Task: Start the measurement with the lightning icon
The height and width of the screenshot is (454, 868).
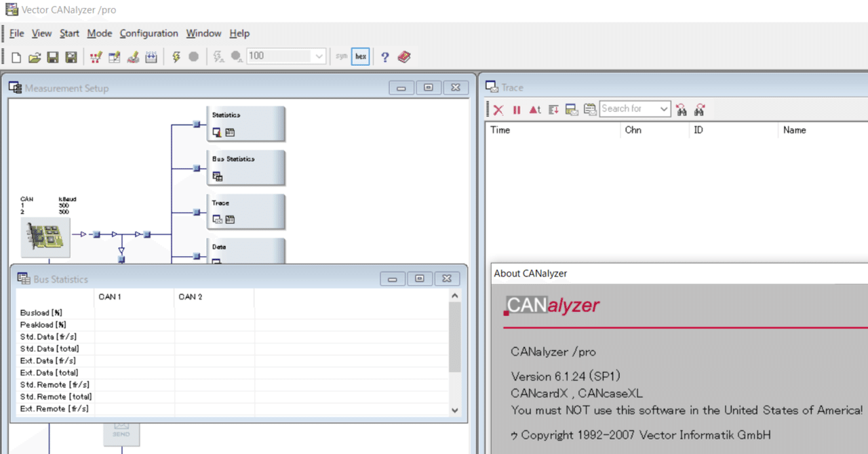Action: coord(176,56)
